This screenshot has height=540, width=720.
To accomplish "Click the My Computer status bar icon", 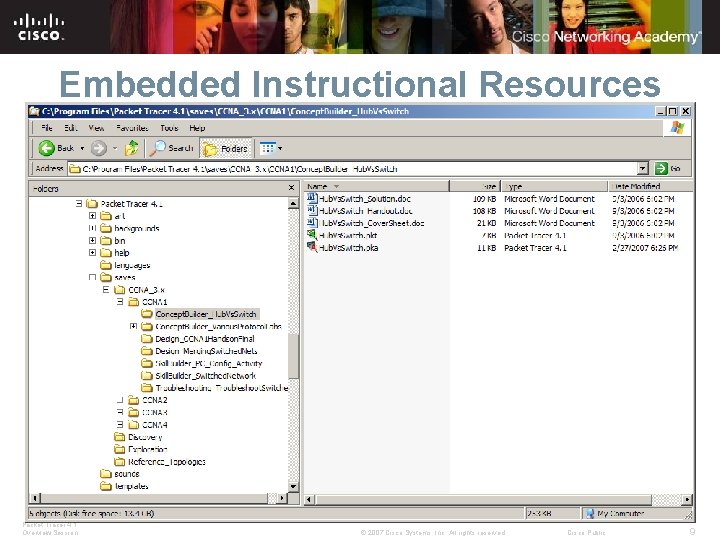I will (590, 513).
